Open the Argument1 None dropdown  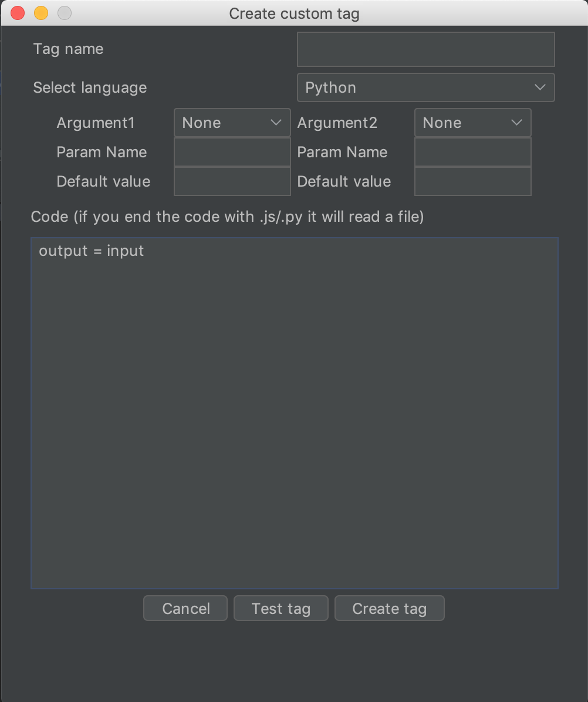pyautogui.click(x=232, y=123)
